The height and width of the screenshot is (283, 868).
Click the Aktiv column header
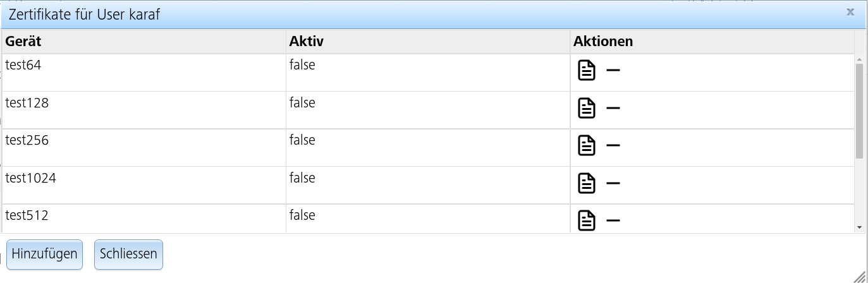coord(306,42)
